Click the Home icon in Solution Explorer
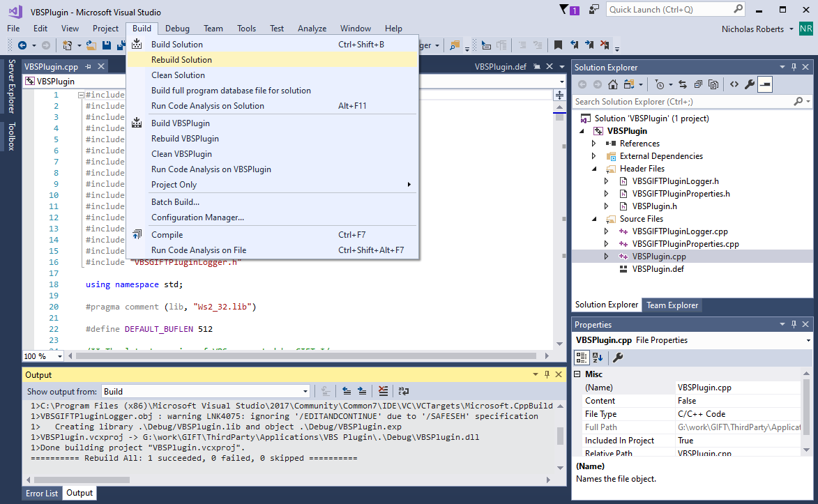818x504 pixels. point(613,84)
